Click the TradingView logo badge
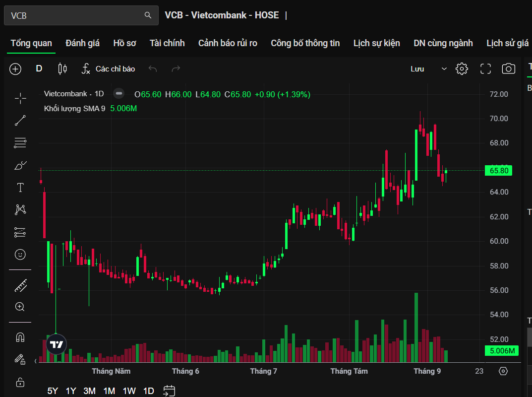 coord(57,344)
